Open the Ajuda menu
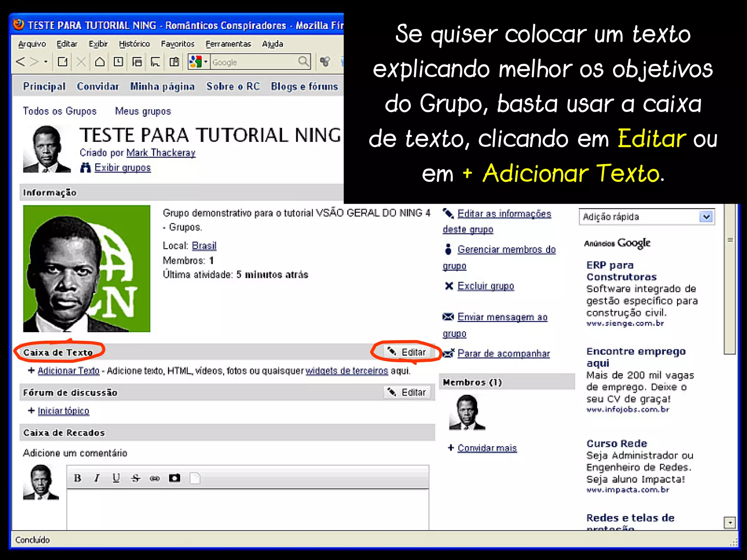Viewport: 747px width, 560px height. point(272,44)
